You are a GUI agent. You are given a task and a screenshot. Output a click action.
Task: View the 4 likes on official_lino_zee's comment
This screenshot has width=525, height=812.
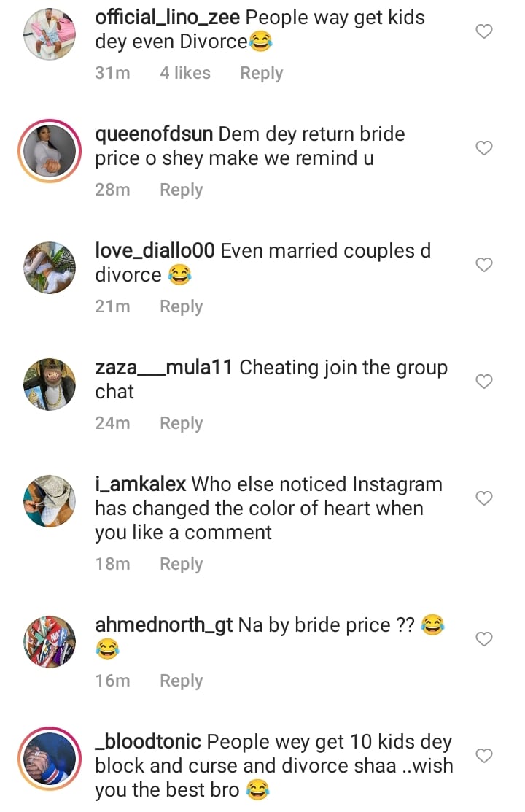pyautogui.click(x=185, y=73)
